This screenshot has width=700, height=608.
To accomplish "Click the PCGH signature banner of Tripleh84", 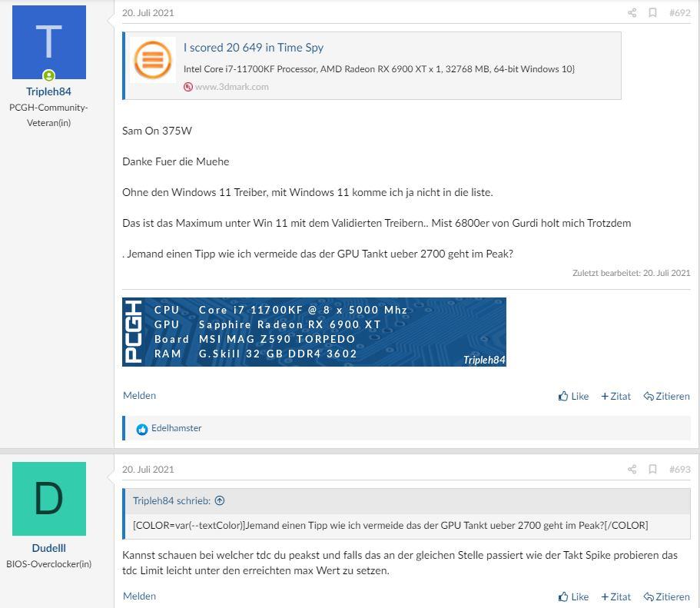I will point(314,332).
